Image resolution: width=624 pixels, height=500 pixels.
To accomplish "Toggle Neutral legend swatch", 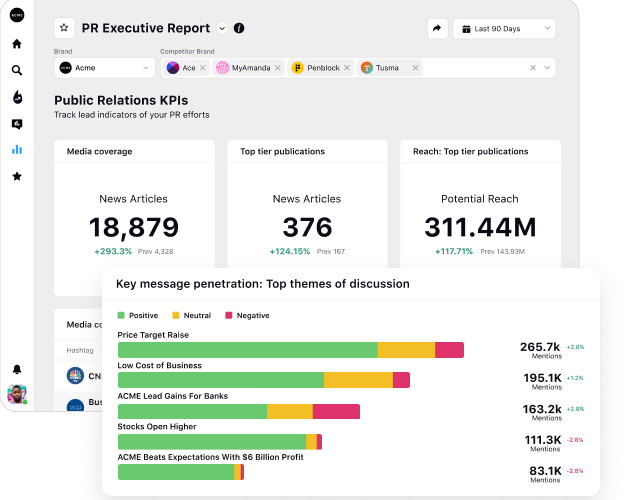I will (x=176, y=315).
